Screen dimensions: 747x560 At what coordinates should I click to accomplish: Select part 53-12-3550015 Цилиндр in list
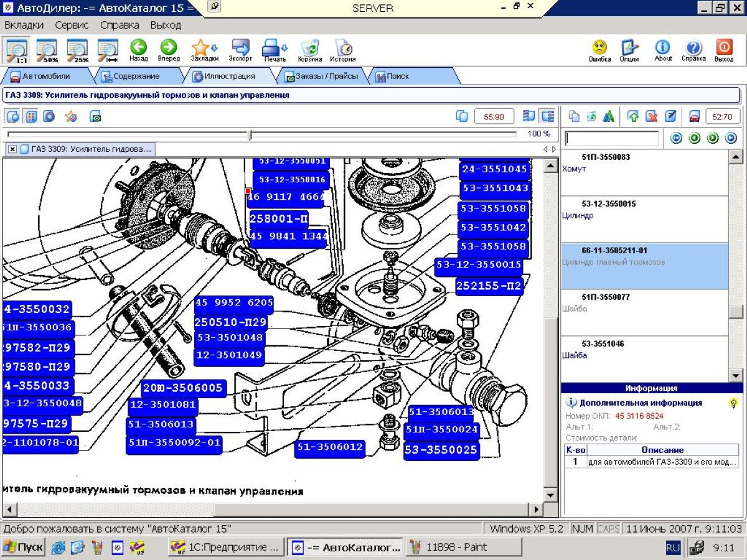(x=644, y=219)
